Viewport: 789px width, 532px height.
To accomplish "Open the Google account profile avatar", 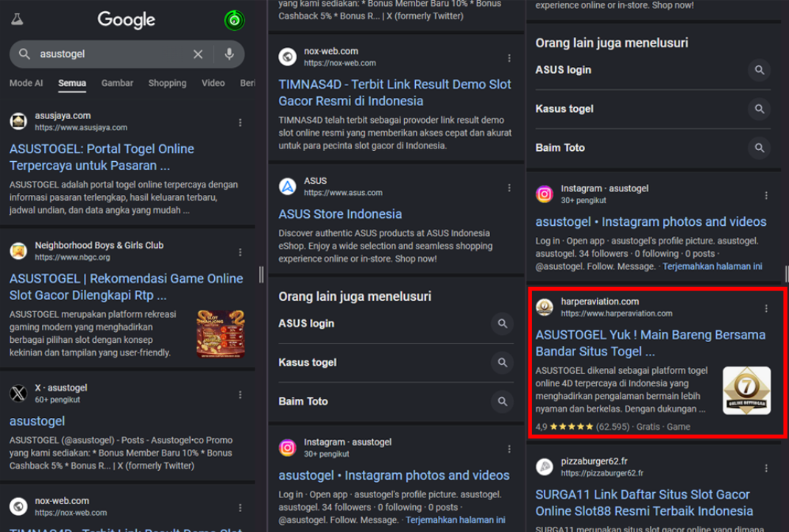I will tap(234, 21).
